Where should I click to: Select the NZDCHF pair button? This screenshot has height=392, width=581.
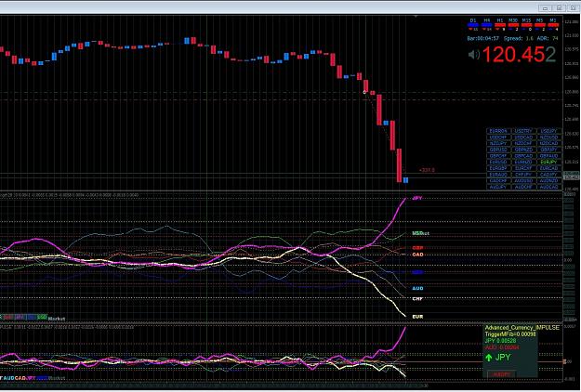[524, 143]
